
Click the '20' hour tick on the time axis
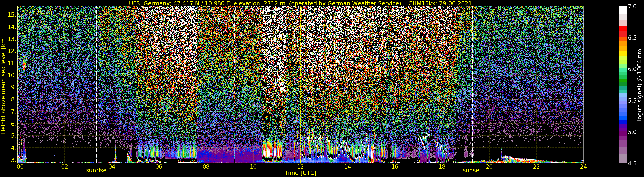point(489,166)
